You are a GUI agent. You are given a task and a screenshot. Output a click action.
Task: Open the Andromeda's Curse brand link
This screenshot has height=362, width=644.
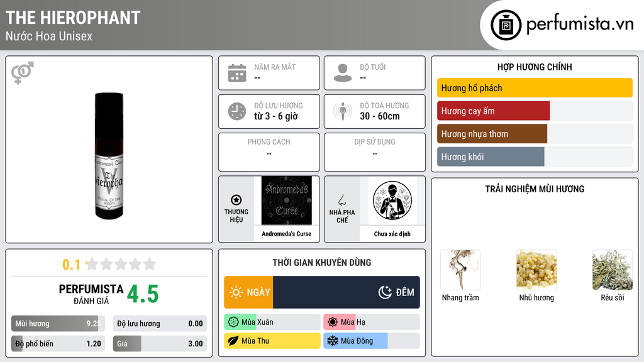pos(287,234)
